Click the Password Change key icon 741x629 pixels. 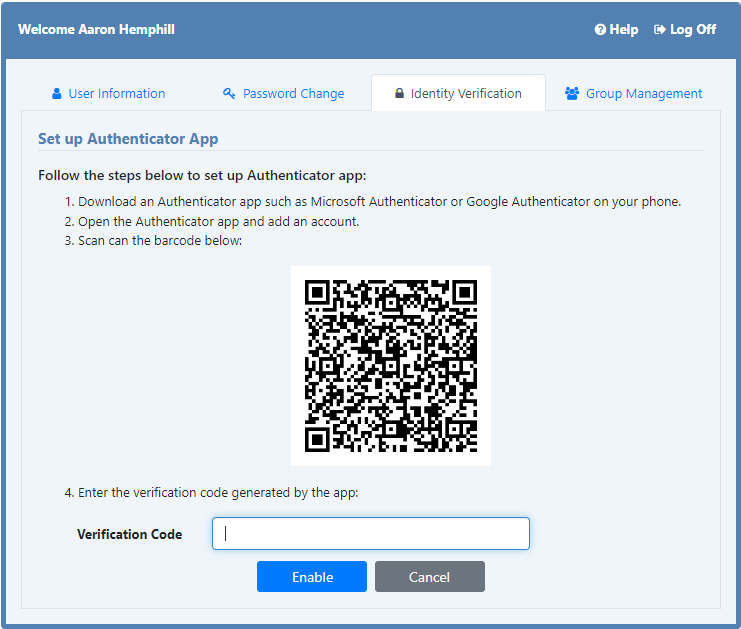point(229,94)
